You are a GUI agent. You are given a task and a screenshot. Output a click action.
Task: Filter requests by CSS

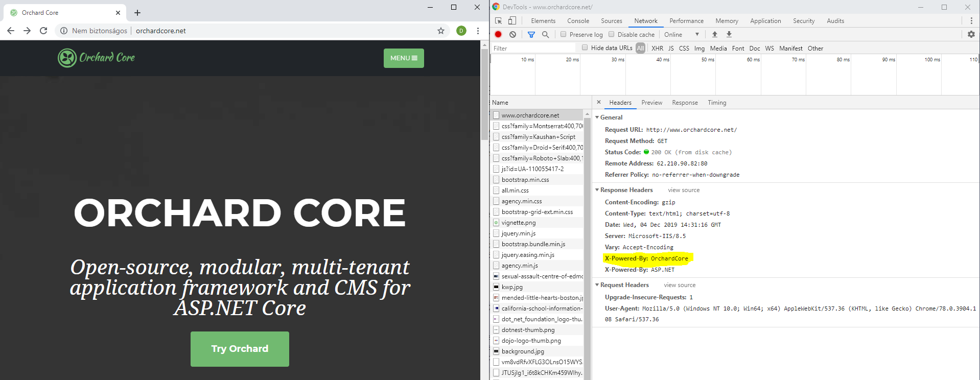pos(684,48)
